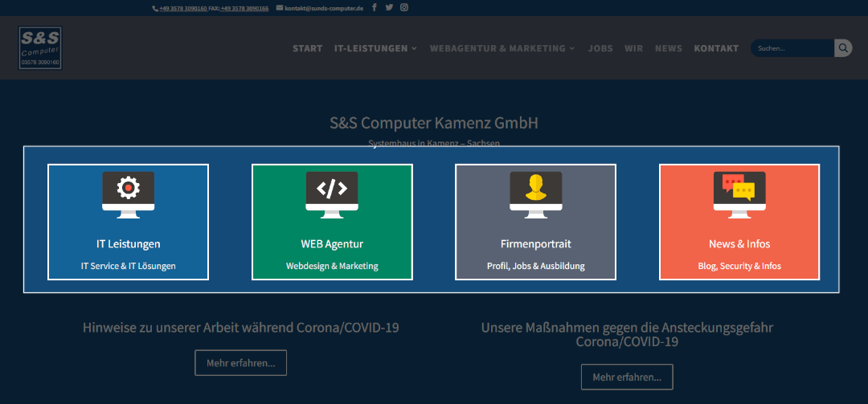Click the envelope email icon
Viewport: 868px width, 404px height.
coord(280,8)
